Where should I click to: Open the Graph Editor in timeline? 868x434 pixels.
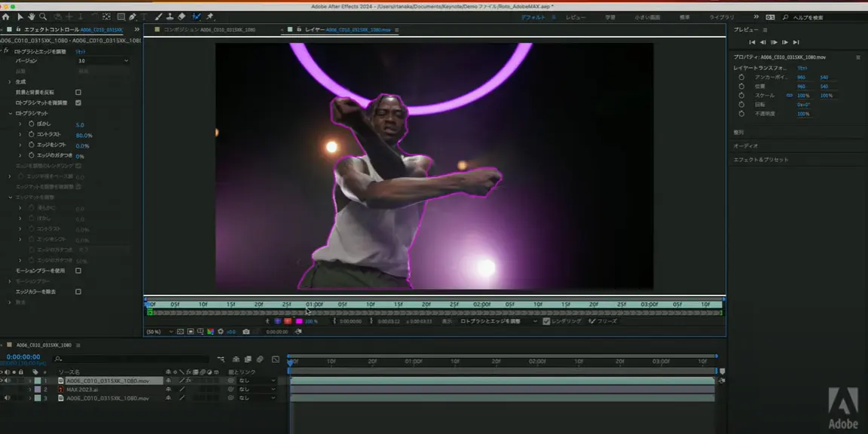tap(276, 359)
